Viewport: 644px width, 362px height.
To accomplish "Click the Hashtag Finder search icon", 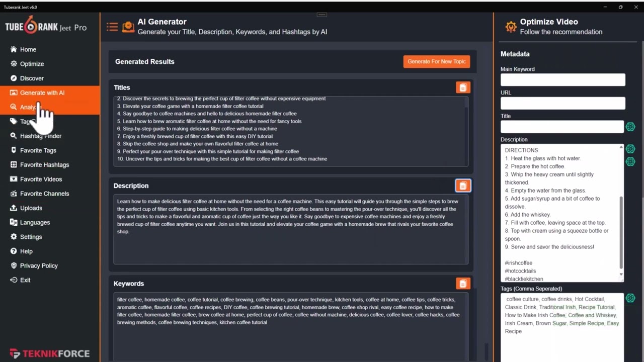I will pos(14,136).
